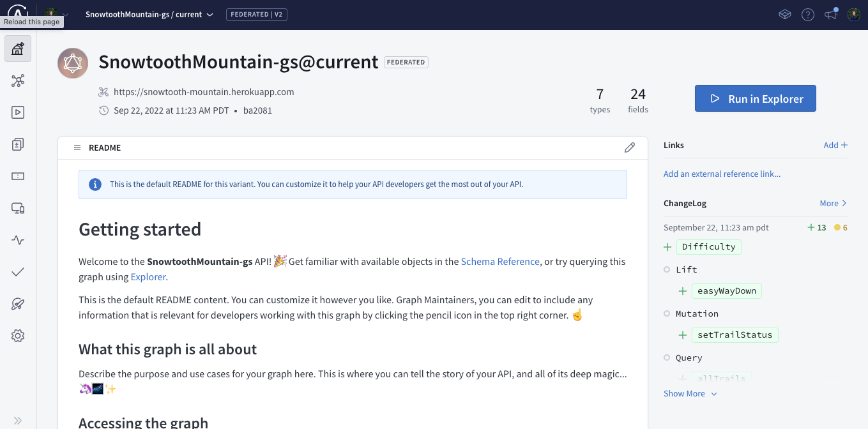The height and width of the screenshot is (429, 868).
Task: Open the Fields sidebar icon
Action: 18,176
